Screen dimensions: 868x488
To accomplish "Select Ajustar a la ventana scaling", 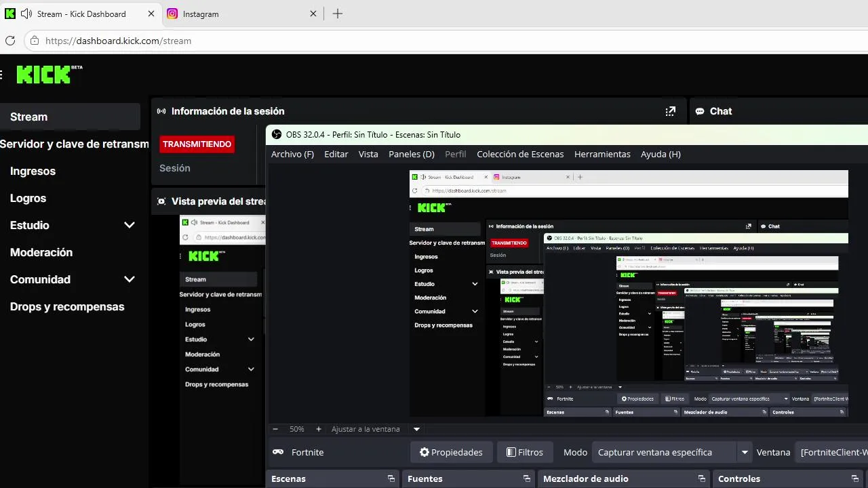I will click(366, 429).
